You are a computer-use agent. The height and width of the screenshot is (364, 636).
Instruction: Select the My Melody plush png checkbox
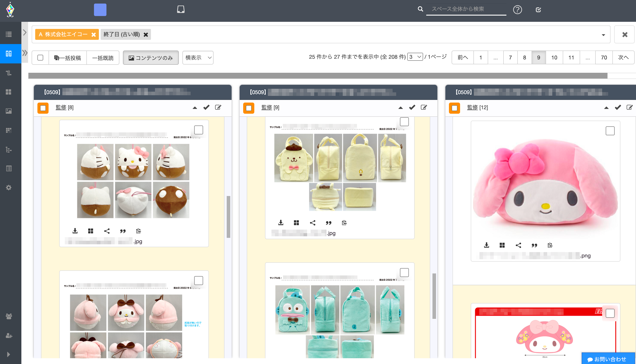click(x=610, y=131)
